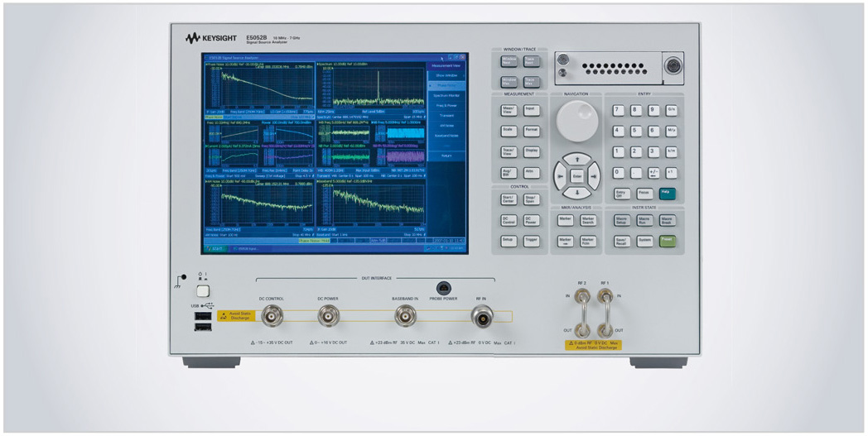Click the up arrow navigation key

576,160
